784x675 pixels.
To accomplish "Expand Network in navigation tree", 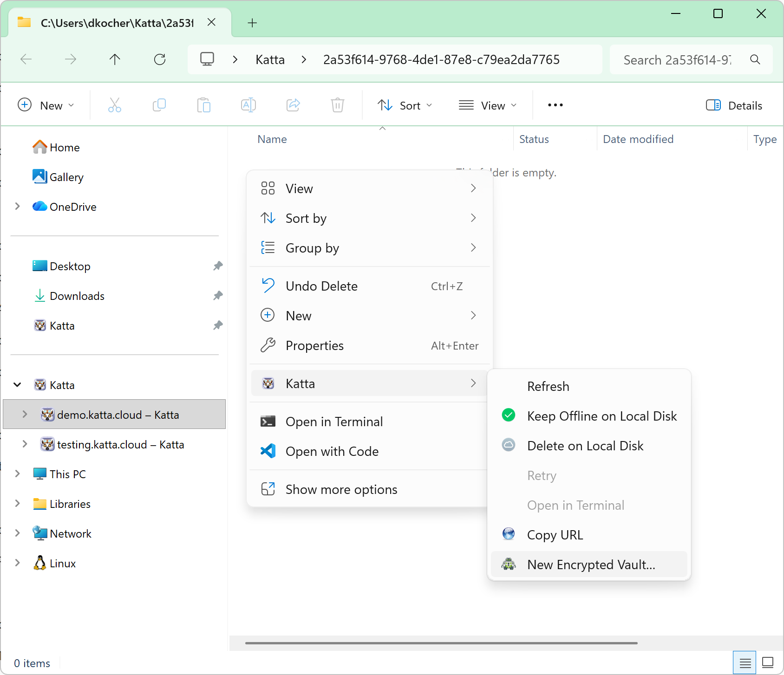I will (x=17, y=533).
